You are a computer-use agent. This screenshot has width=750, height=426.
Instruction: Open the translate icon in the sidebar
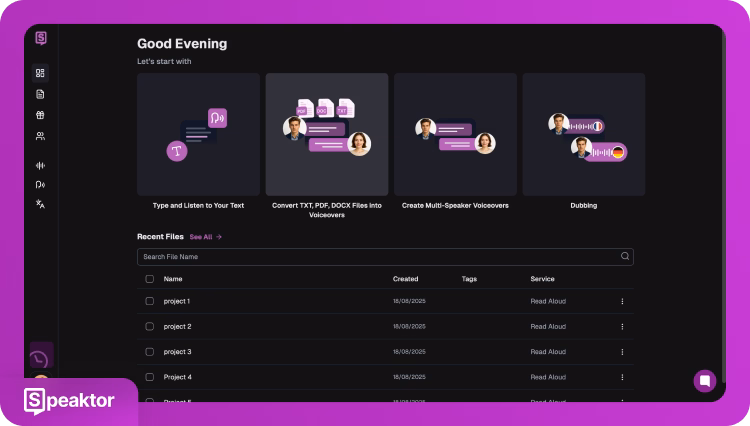40,204
